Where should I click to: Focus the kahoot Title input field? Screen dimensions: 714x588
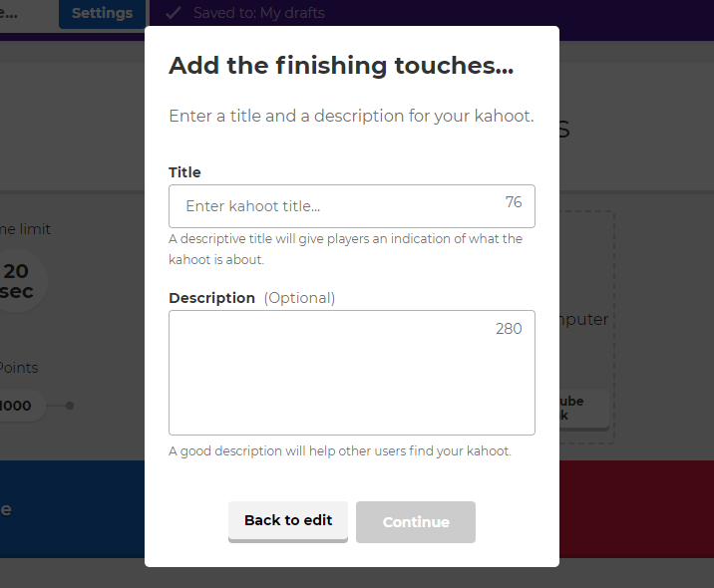coord(339,206)
